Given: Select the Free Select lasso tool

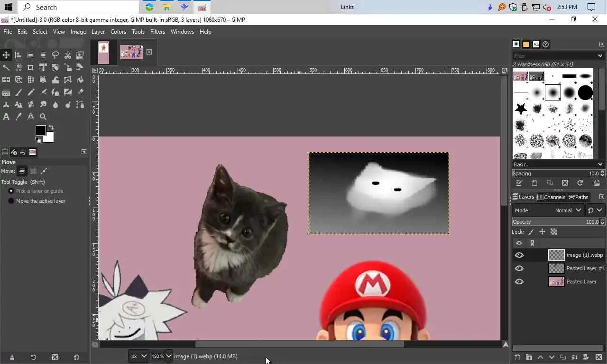Looking at the screenshot, I should pyautogui.click(x=55, y=55).
